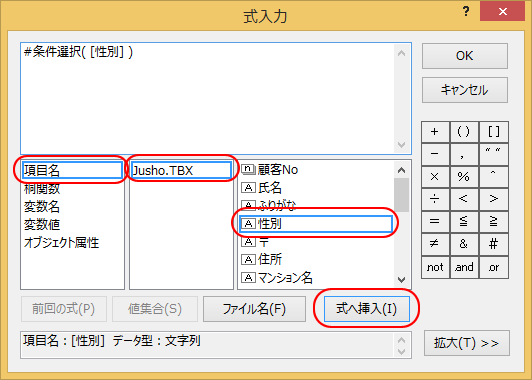Image resolution: width=532 pixels, height=380 pixels.
Task: Insert the ampersand & operator
Action: (x=464, y=244)
